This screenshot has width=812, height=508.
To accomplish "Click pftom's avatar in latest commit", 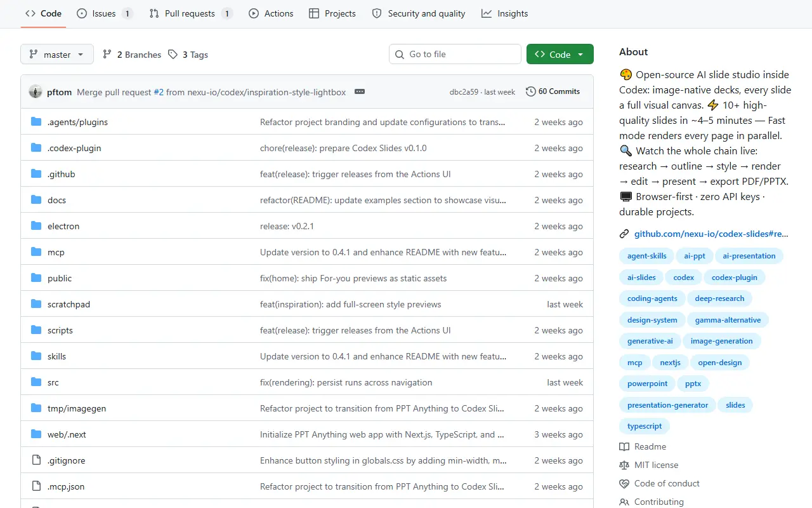I will click(x=36, y=91).
